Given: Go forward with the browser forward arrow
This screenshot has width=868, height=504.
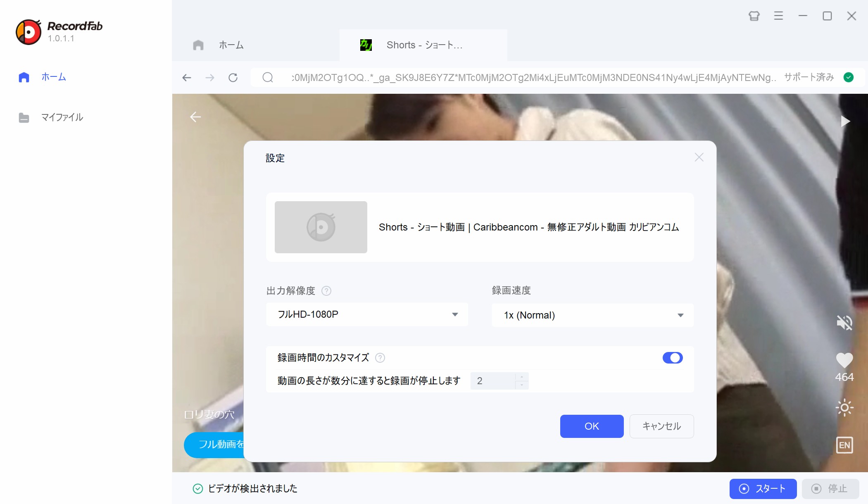Looking at the screenshot, I should point(210,77).
